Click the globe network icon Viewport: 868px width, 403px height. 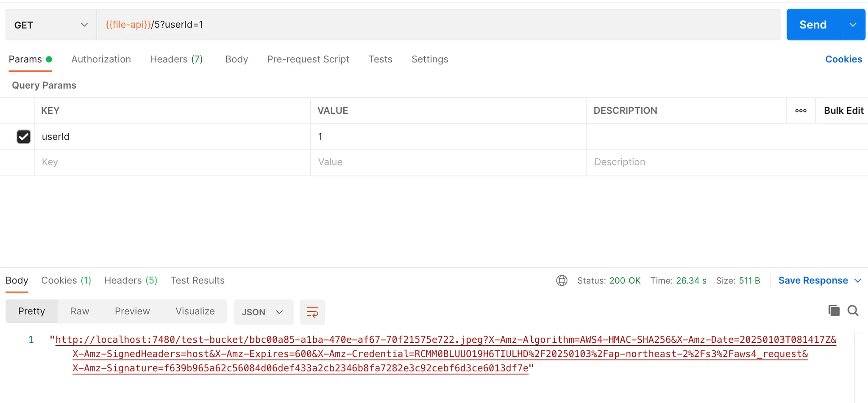click(562, 280)
